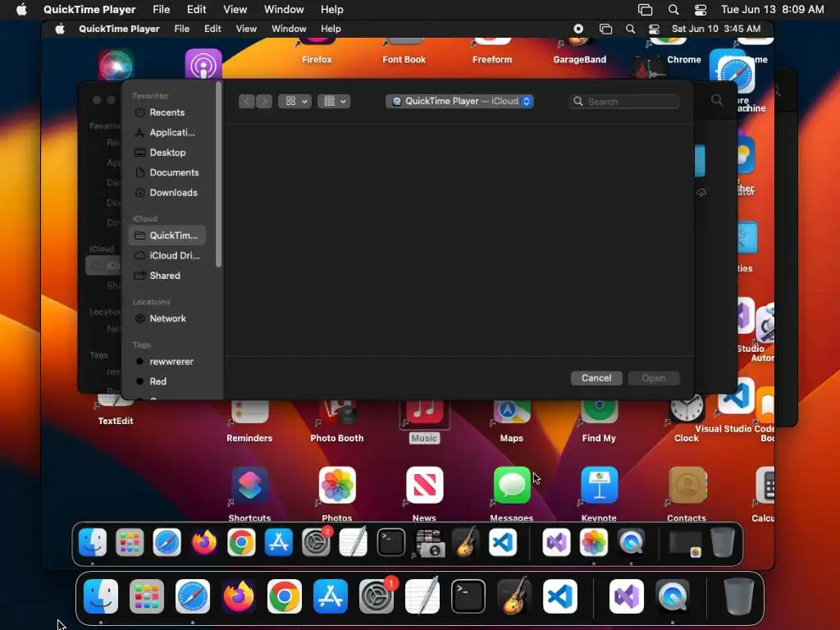
Task: Select iCloud Drive in the sidebar
Action: pos(167,256)
